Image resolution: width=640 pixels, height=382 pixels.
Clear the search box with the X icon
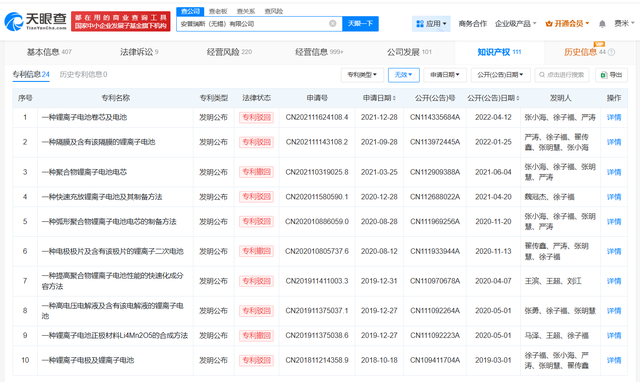point(333,24)
